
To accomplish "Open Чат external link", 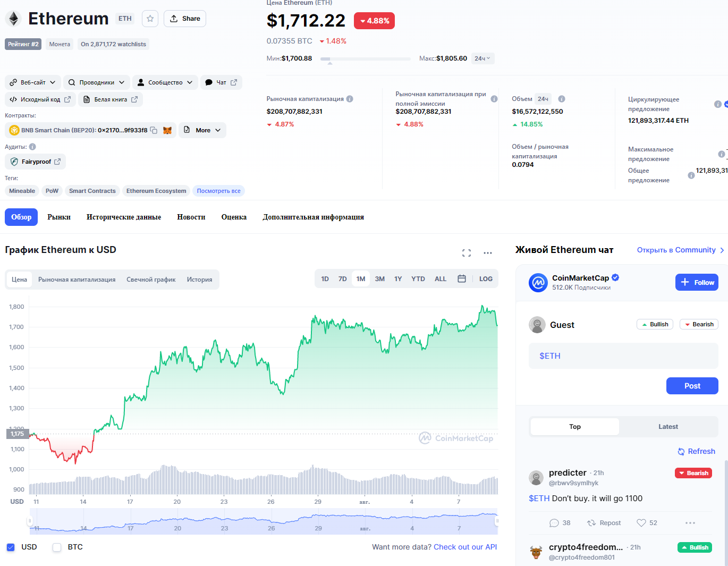I will click(x=221, y=82).
